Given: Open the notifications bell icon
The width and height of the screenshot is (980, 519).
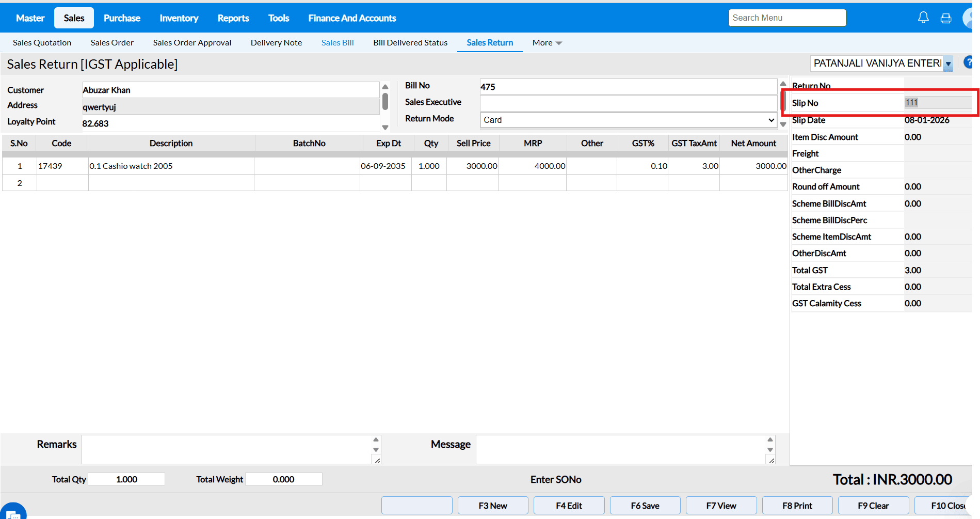Looking at the screenshot, I should [923, 18].
